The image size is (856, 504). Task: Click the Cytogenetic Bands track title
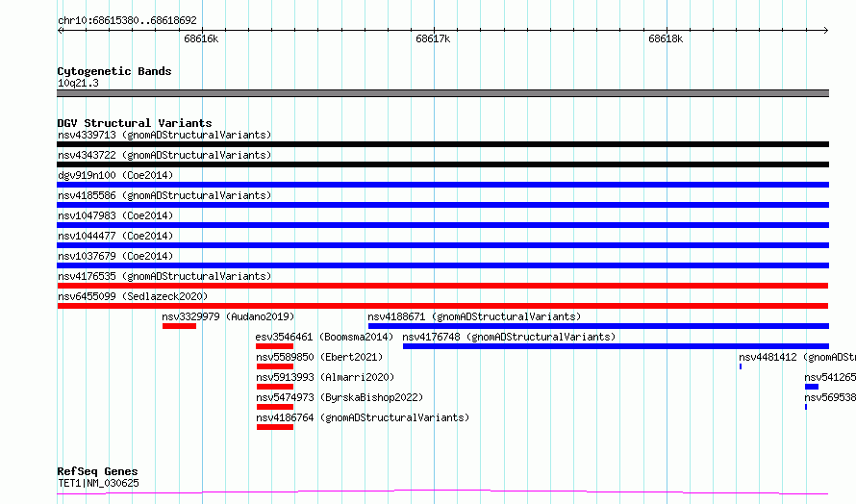114,71
